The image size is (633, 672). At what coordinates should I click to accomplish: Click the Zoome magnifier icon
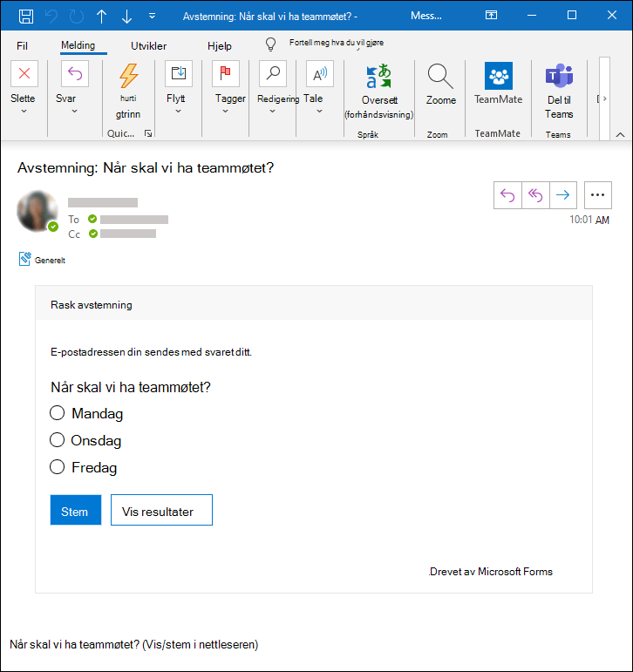[x=440, y=77]
